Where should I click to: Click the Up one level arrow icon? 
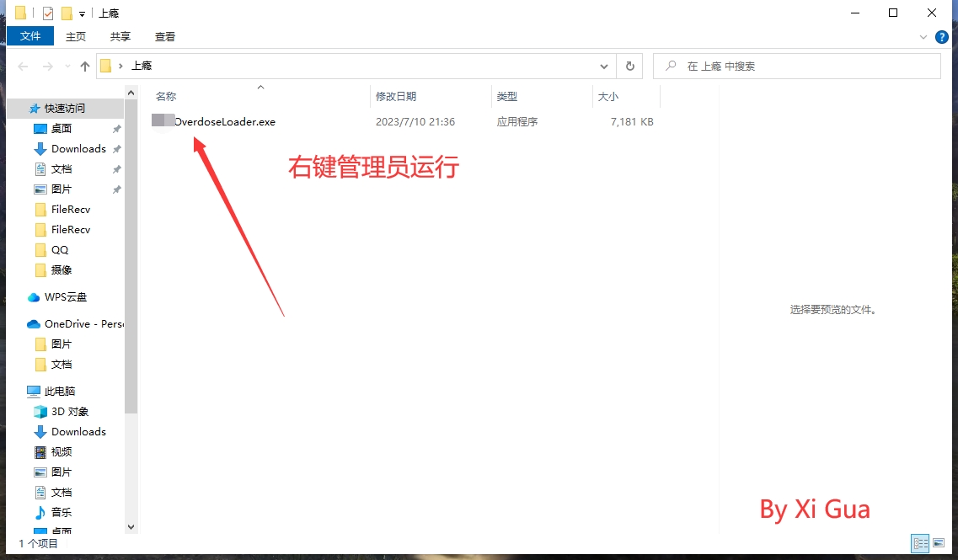tap(84, 67)
